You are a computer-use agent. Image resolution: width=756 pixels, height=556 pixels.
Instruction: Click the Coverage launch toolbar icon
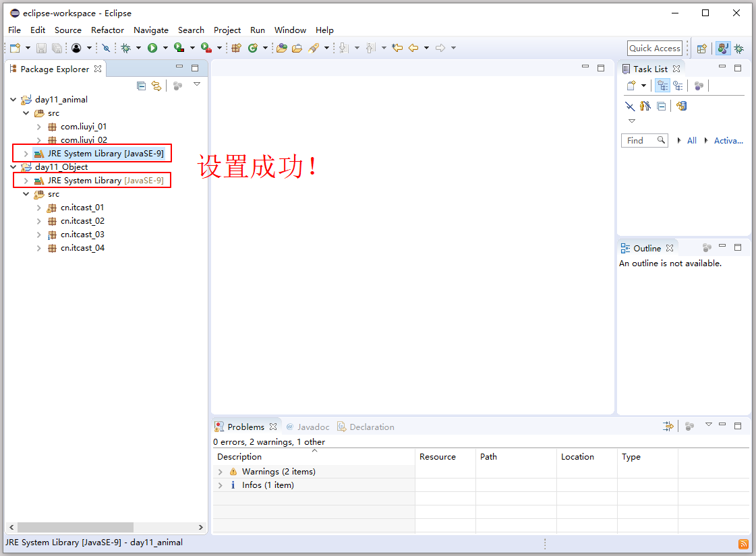[x=179, y=48]
